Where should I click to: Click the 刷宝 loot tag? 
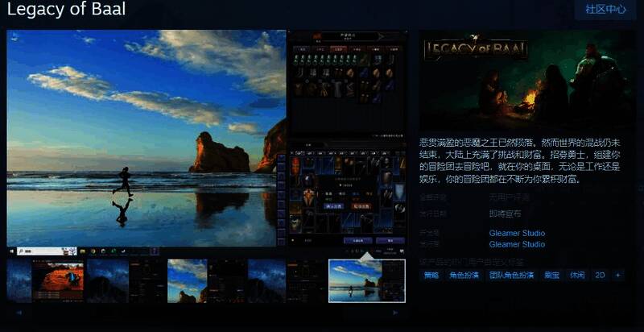(551, 275)
